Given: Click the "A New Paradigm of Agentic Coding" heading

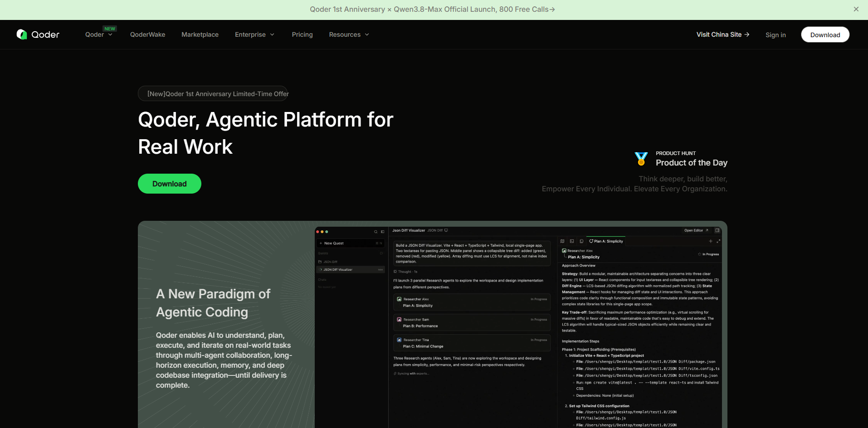Looking at the screenshot, I should (213, 303).
